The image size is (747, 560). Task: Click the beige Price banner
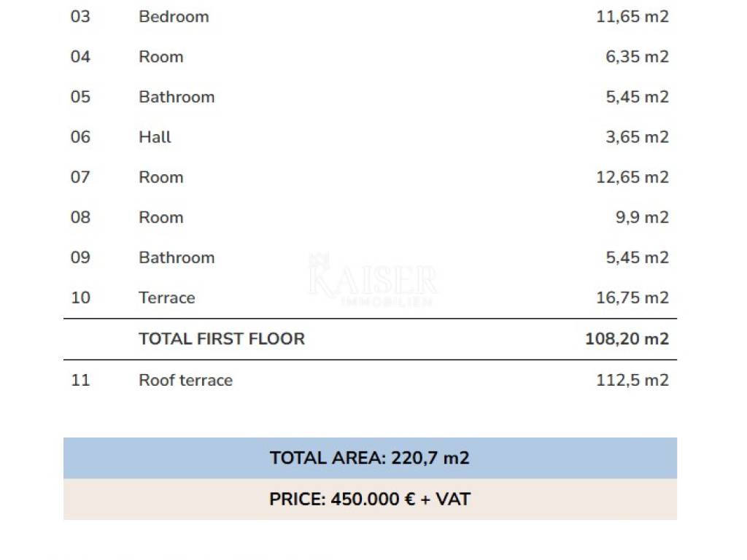(370, 499)
